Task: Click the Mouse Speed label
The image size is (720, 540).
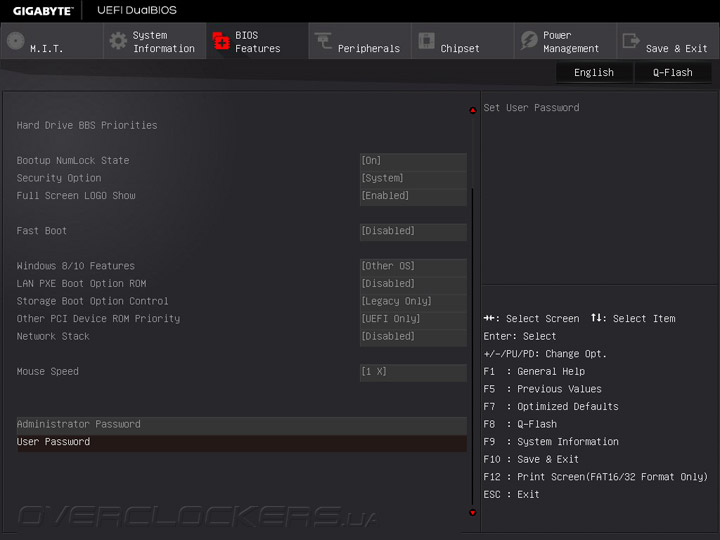Action: [48, 372]
